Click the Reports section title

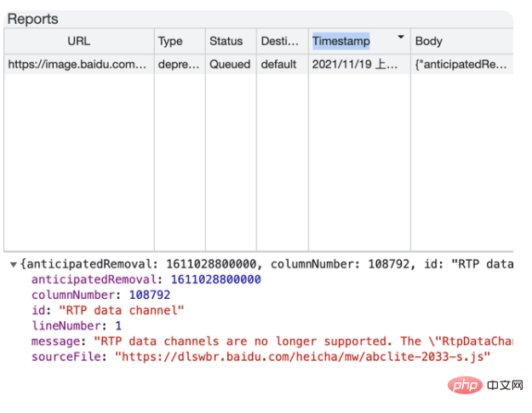click(33, 19)
